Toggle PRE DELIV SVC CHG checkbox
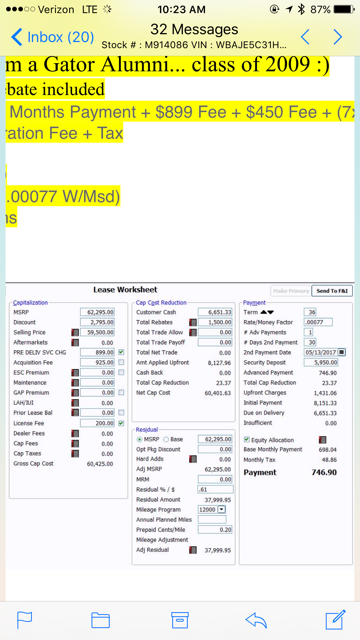This screenshot has width=360, height=640. coord(121,352)
